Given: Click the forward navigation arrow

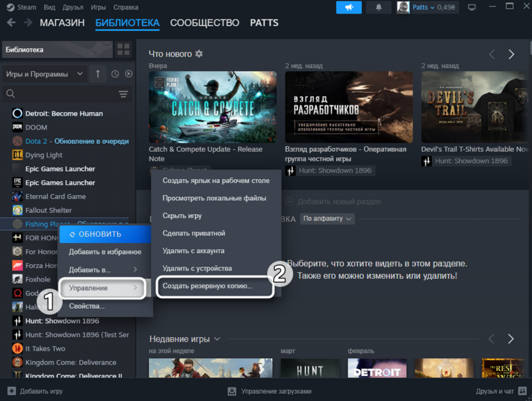Looking at the screenshot, I should coord(28,23).
